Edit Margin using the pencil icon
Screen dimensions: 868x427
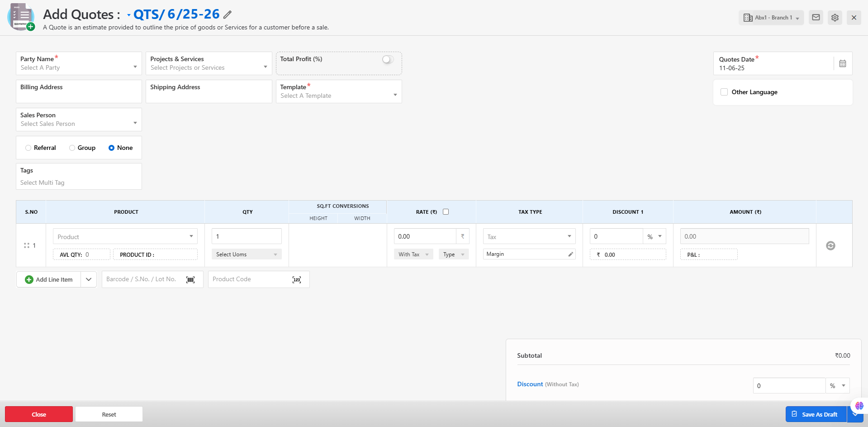pos(570,254)
